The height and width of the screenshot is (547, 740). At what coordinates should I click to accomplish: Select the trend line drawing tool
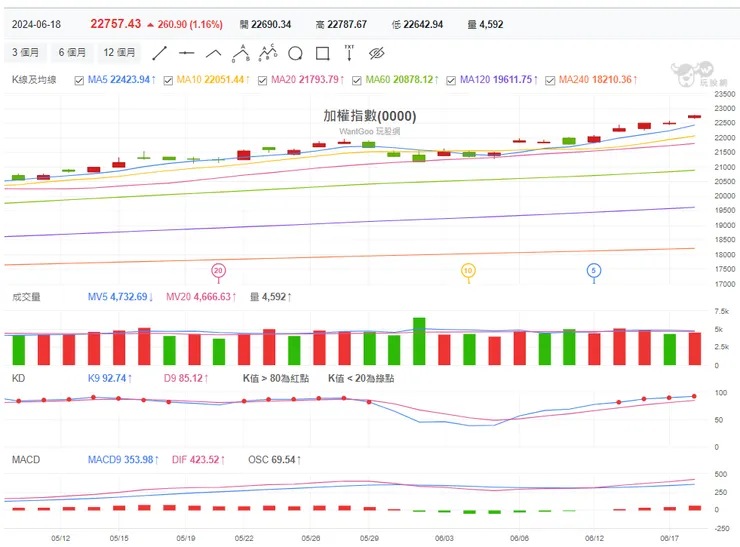click(160, 53)
